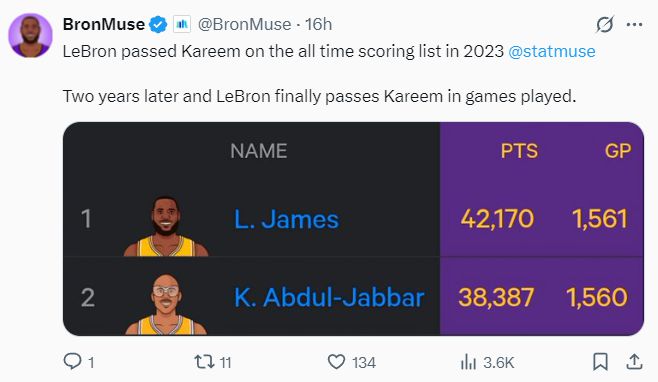Image resolution: width=658 pixels, height=382 pixels.
Task: Open the @statmuse mention link
Action: pos(551,51)
